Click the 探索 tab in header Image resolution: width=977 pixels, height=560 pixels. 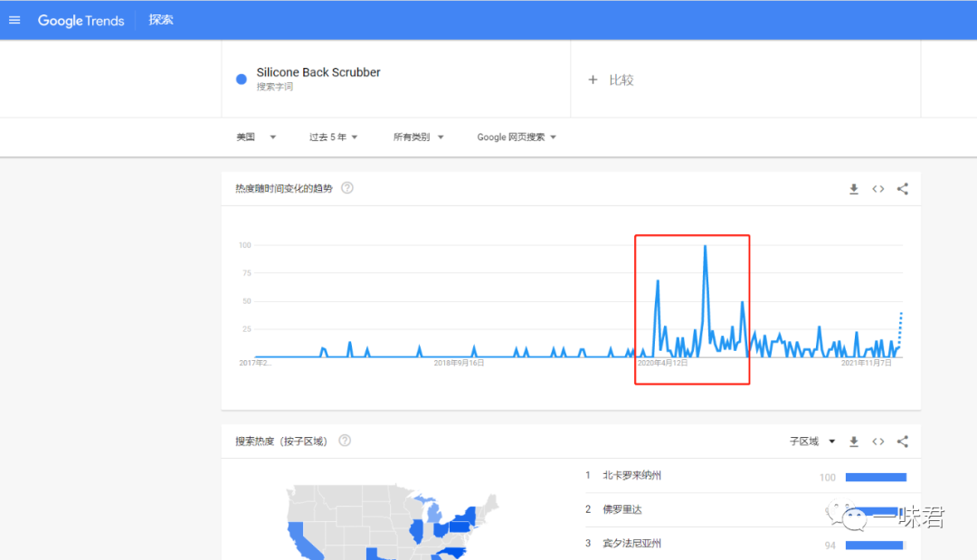click(x=161, y=20)
